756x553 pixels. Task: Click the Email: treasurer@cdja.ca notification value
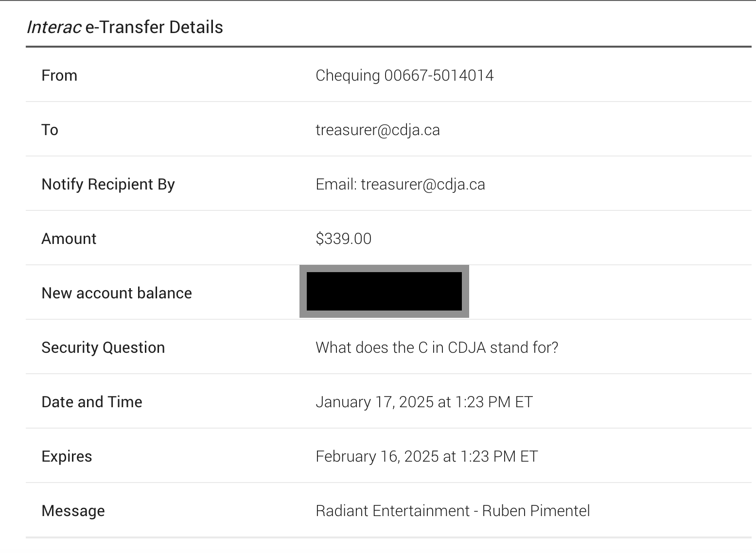(401, 184)
